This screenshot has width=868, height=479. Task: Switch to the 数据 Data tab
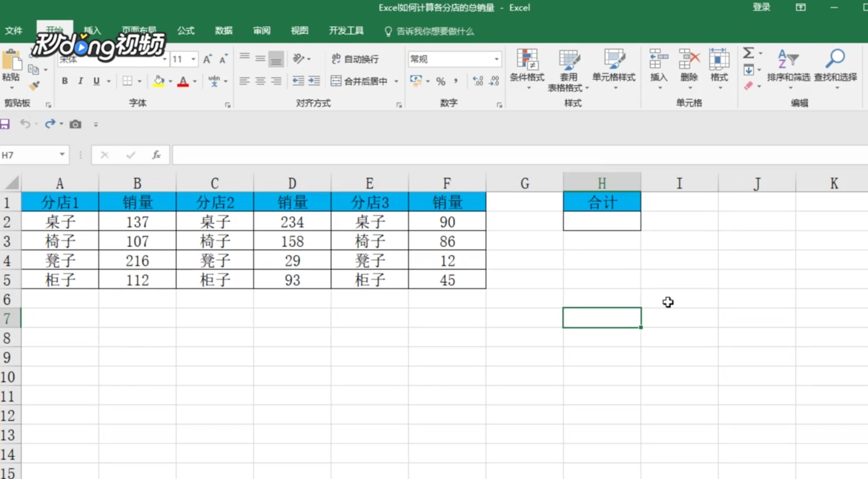[x=224, y=30]
